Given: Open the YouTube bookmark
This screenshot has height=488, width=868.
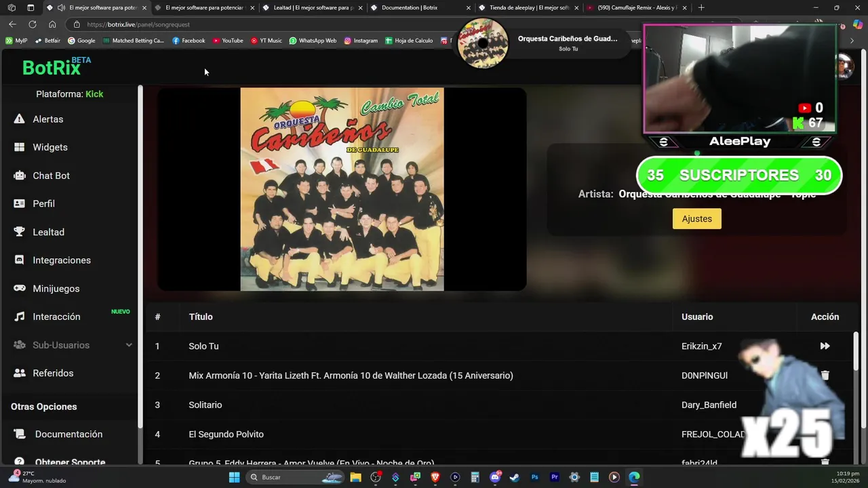Looking at the screenshot, I should (x=228, y=41).
